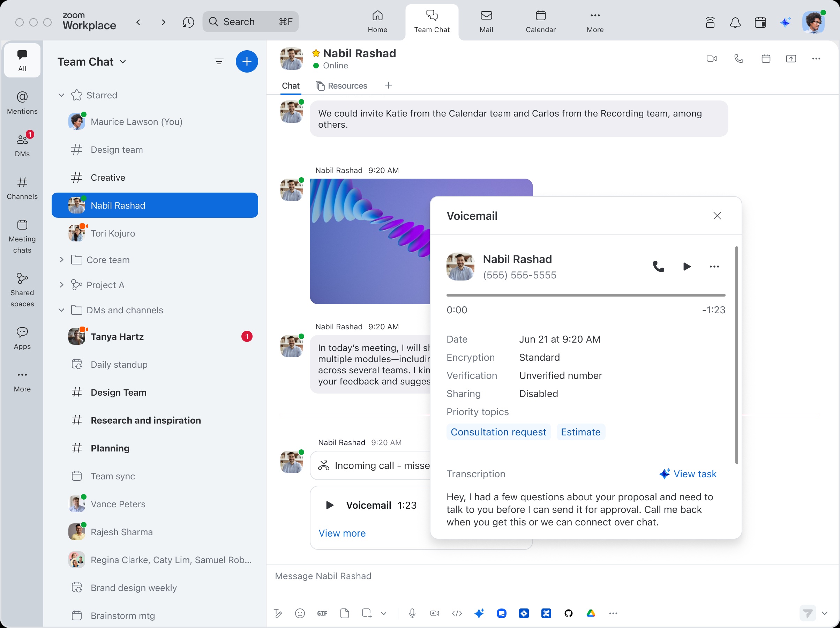Expand the Project A shared space
840x628 pixels.
tap(61, 285)
